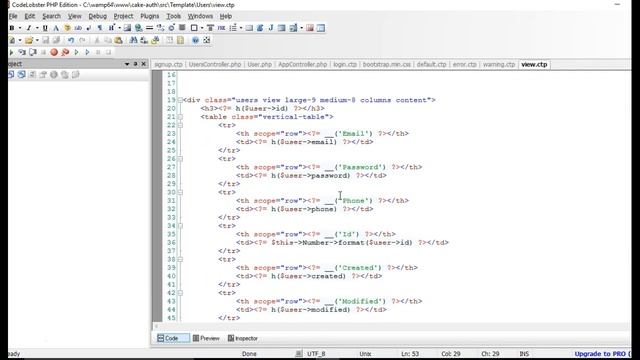This screenshot has width=640, height=360.
Task: Click the first icon in the Project panel toolbar
Action: (x=11, y=75)
